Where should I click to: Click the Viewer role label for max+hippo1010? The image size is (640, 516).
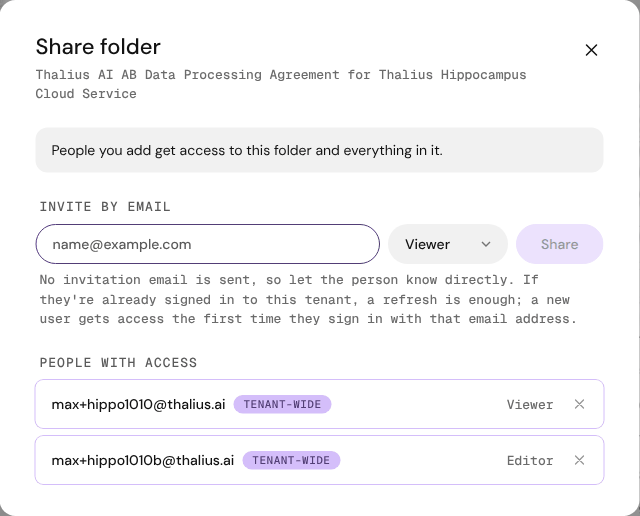(x=530, y=405)
